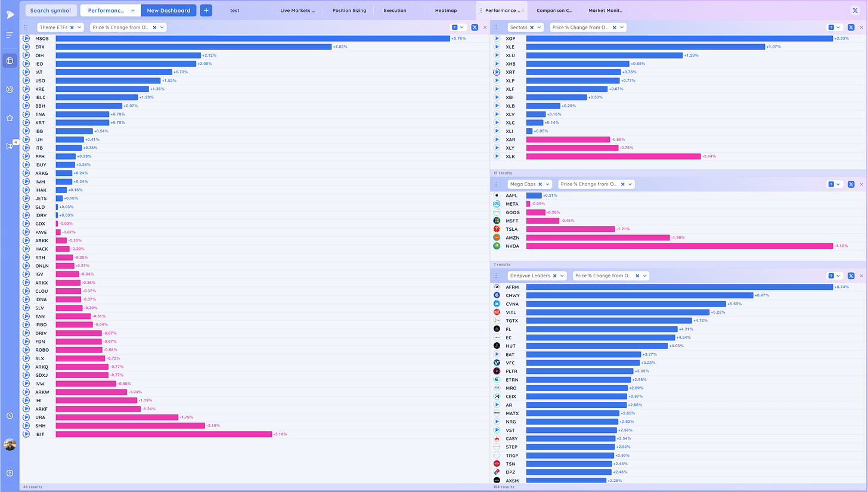Click the play icon beside MSOS
This screenshot has width=868, height=492.
pos(26,38)
